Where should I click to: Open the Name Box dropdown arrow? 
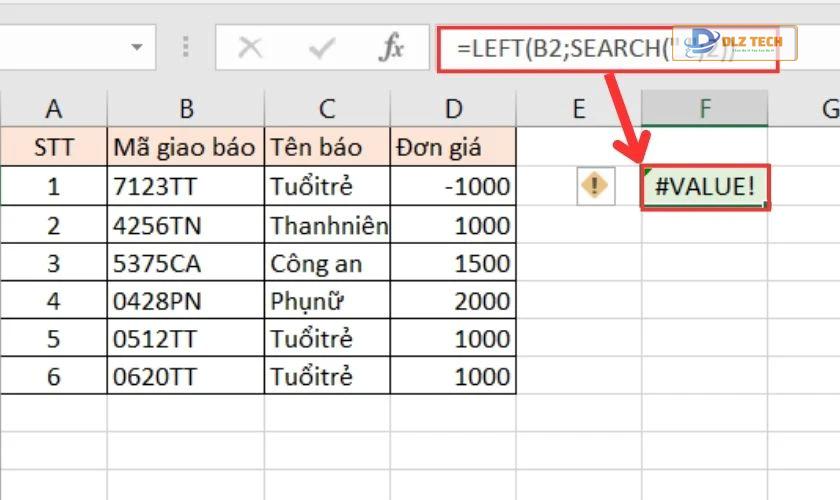(x=137, y=47)
